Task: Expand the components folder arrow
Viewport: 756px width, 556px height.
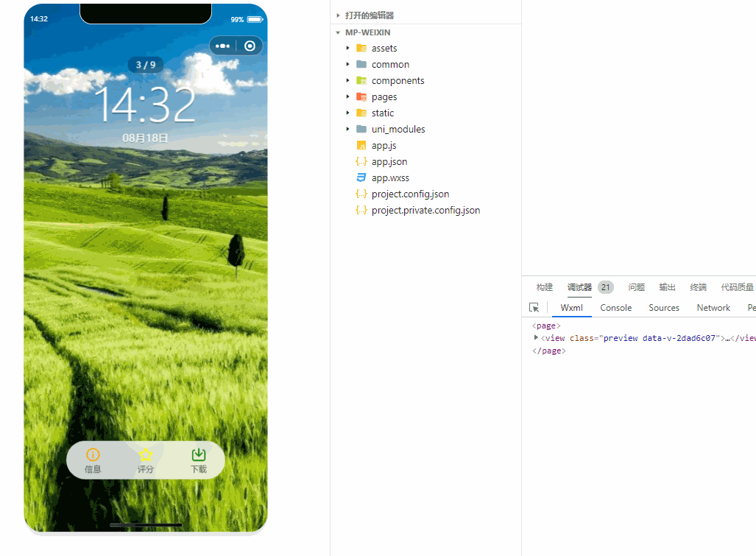Action: click(347, 80)
